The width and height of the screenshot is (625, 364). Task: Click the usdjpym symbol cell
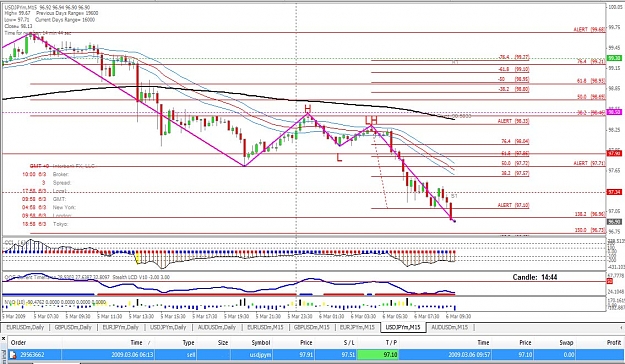261,354
